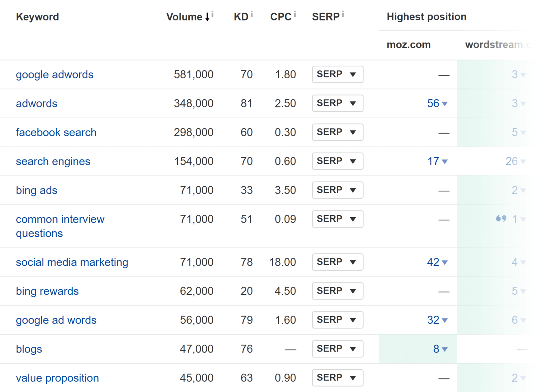Open SERP dropdown for adwords

click(x=338, y=103)
